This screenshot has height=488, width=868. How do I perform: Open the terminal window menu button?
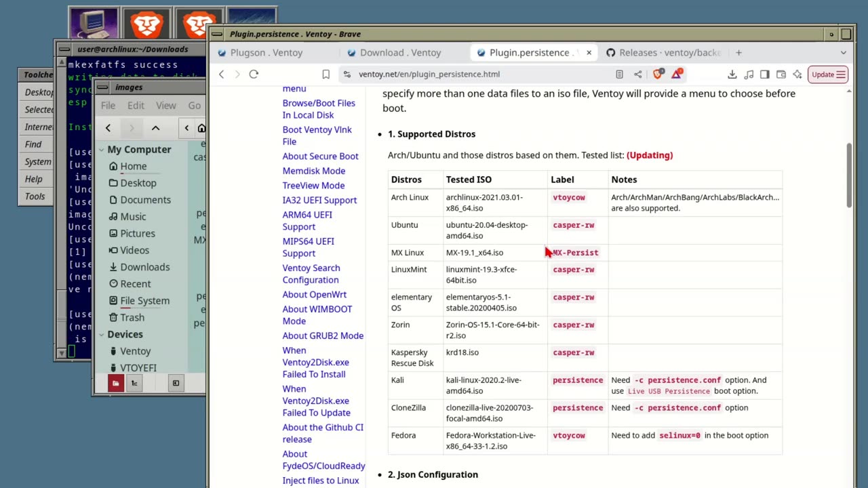[63, 49]
